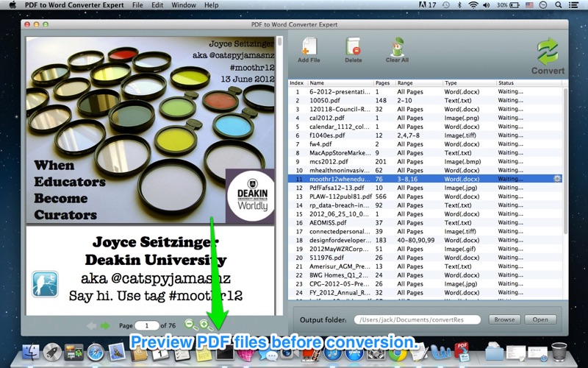The width and height of the screenshot is (588, 368).
Task: Click the Name column header
Action: coord(340,83)
